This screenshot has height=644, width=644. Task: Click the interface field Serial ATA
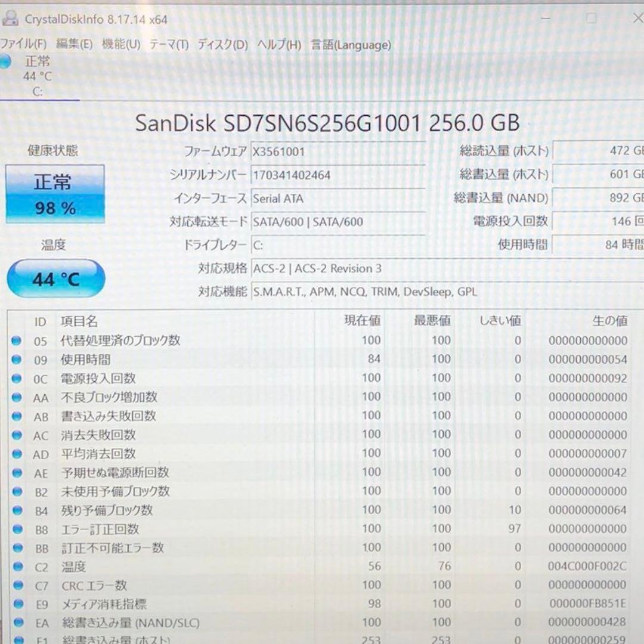[x=338, y=199]
